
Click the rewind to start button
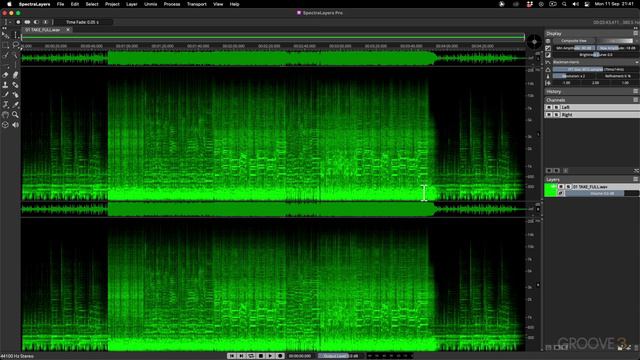(231, 356)
